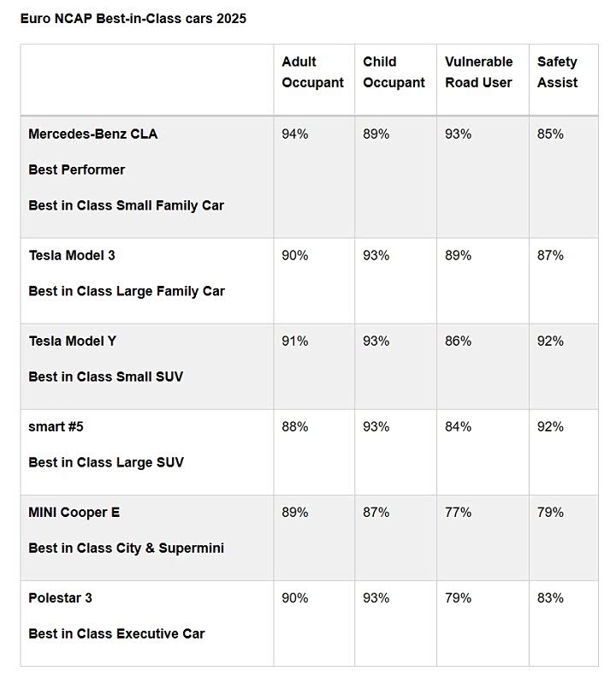This screenshot has height=677, width=616.
Task: Click the Vulnerable Road User column header
Action: coord(479,72)
